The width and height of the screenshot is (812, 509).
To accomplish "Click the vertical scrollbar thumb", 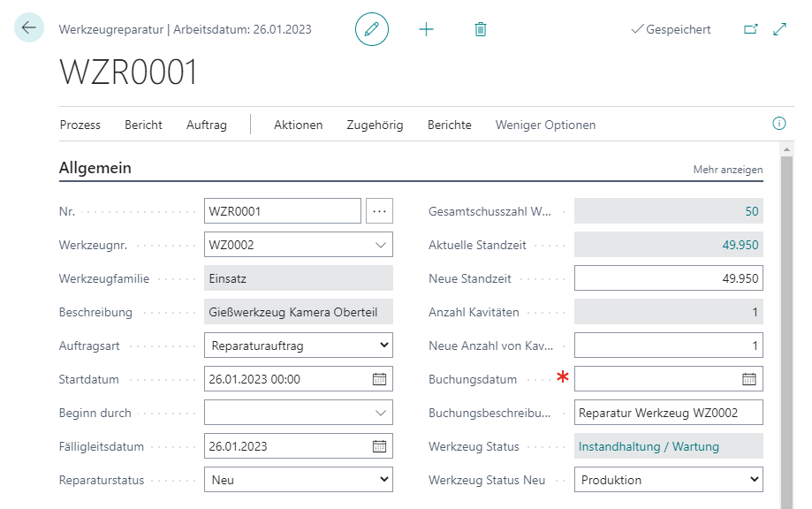I will (x=786, y=331).
